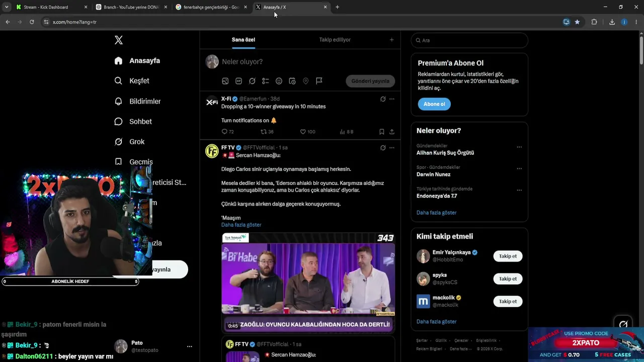644x362 pixels.
Task: Ask Grok about the X-Fi post
Action: 383,99
